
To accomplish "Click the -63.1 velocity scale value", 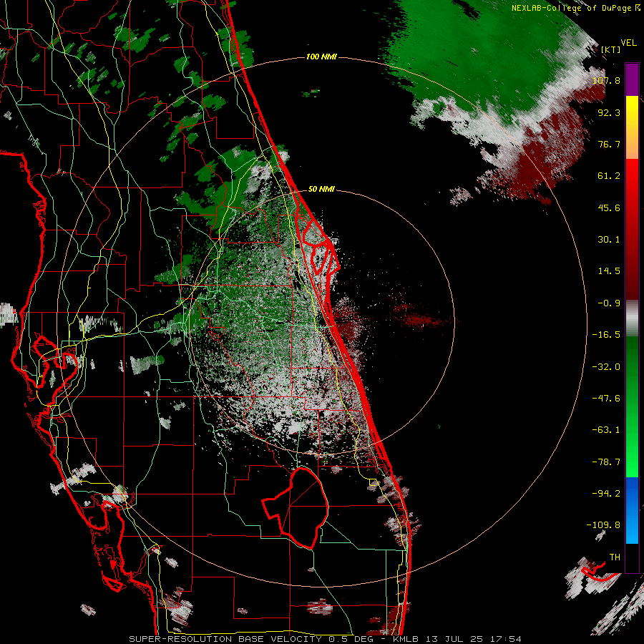I will coord(606,430).
